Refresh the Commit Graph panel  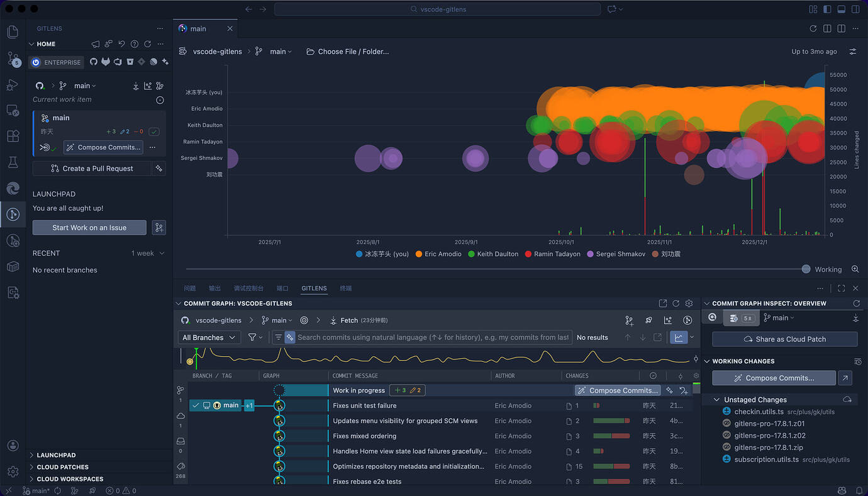coord(676,303)
